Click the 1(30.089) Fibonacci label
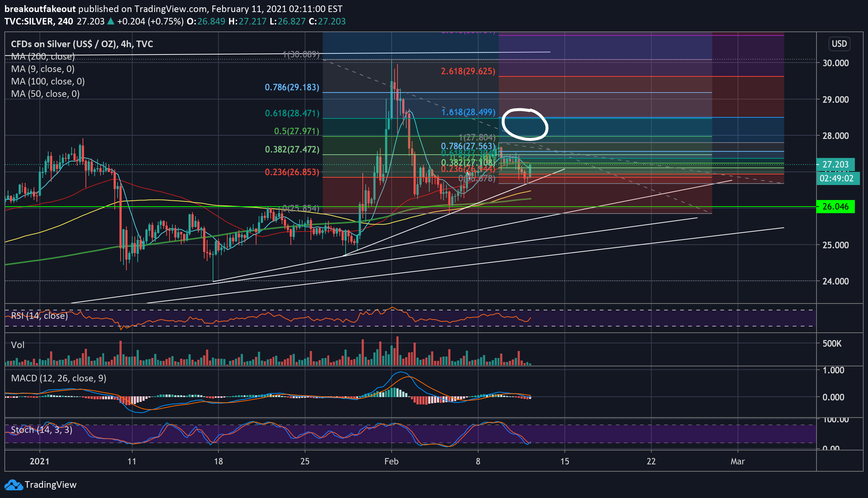 (x=301, y=55)
